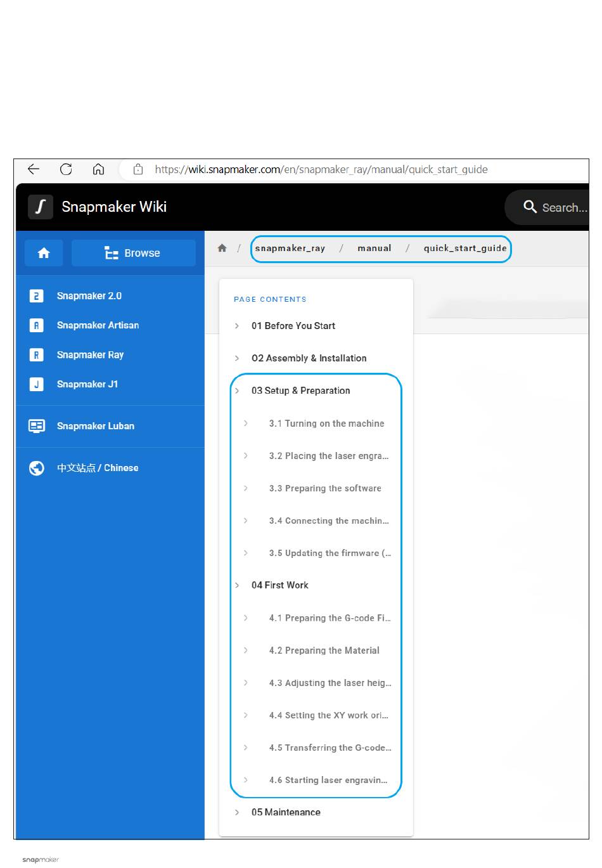Open the quick_start_guide breadcrumb
Image resolution: width=602 pixels, height=868 pixels.
coord(465,248)
